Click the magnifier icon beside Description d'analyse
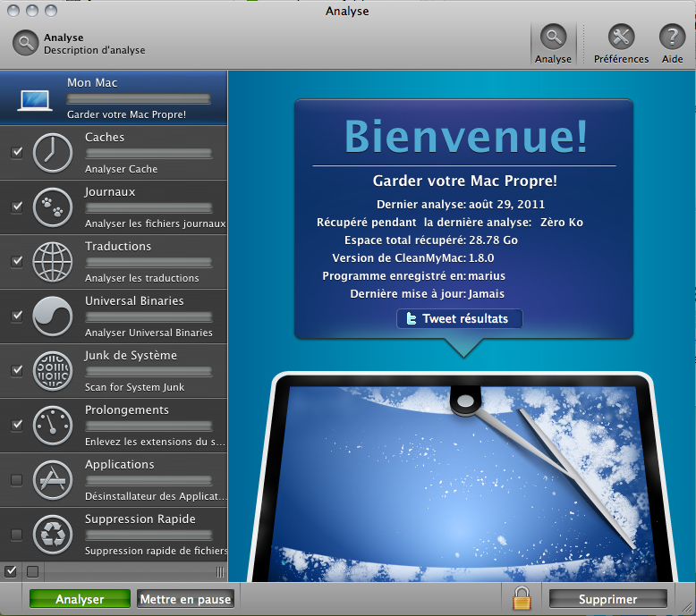Image resolution: width=696 pixels, height=616 pixels. pyautogui.click(x=25, y=43)
